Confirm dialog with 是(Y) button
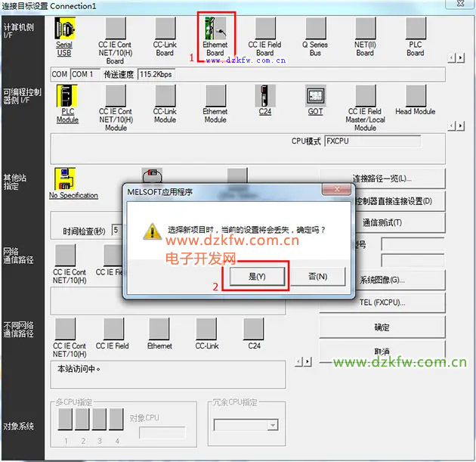Screen dimensions: 476x462 pyautogui.click(x=257, y=277)
